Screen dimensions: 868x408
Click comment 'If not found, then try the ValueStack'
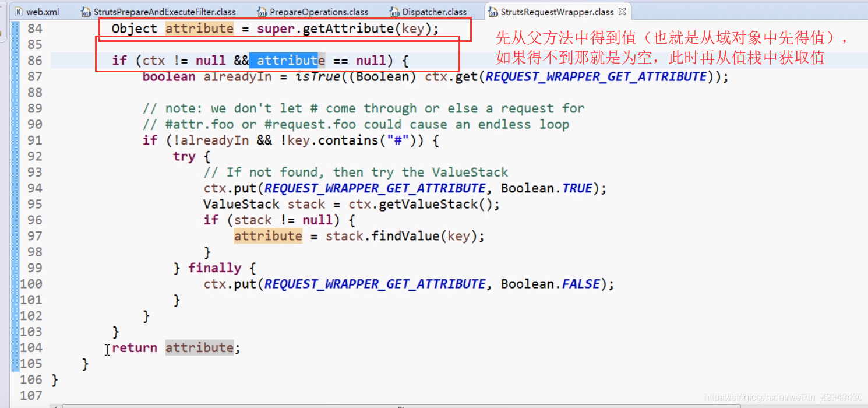pos(356,172)
